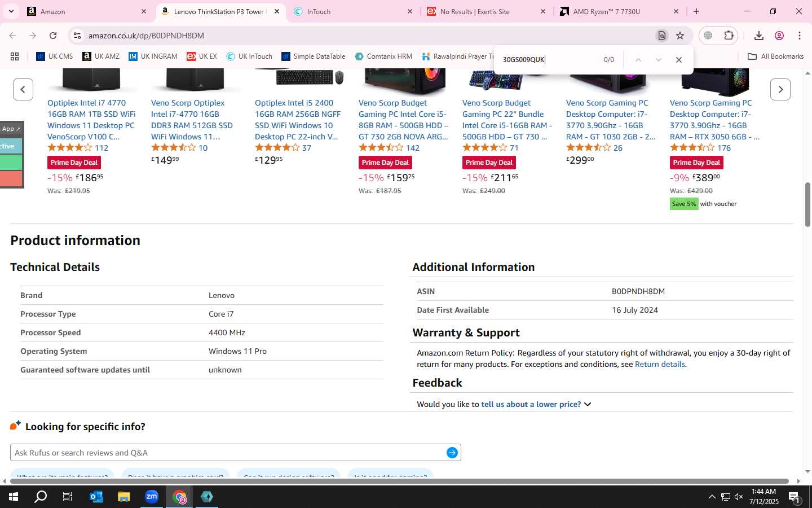Click the find bar search text field
The width and height of the screenshot is (812, 508).
click(547, 60)
